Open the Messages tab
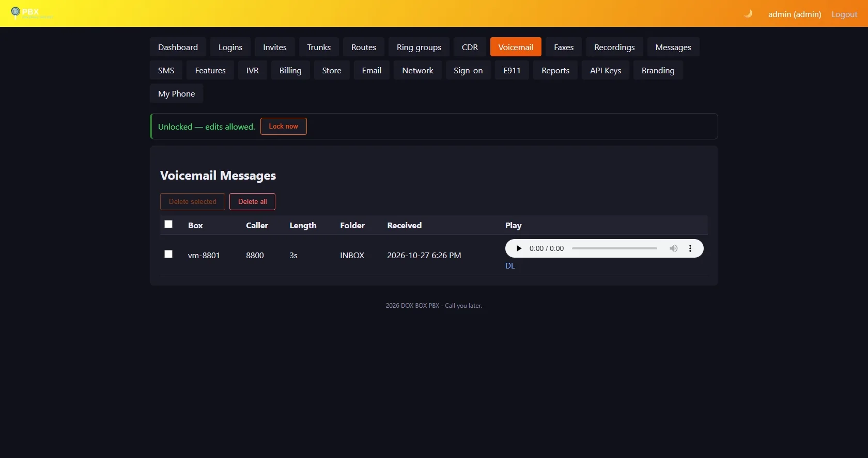The image size is (868, 458). [x=673, y=47]
